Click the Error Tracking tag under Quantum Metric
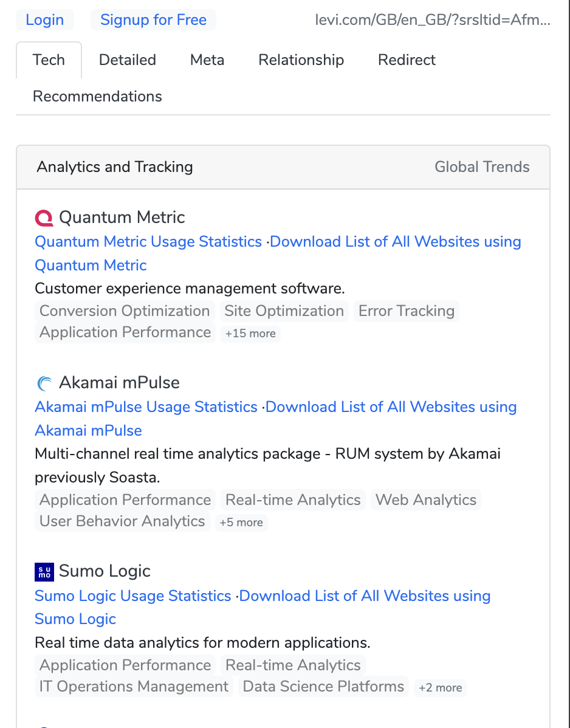This screenshot has height=728, width=570. [x=406, y=311]
